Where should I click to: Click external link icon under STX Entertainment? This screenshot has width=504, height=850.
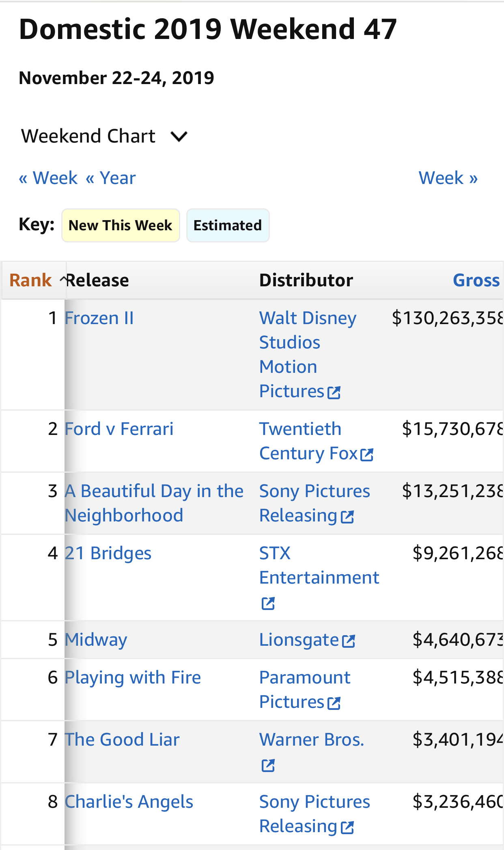click(x=268, y=603)
